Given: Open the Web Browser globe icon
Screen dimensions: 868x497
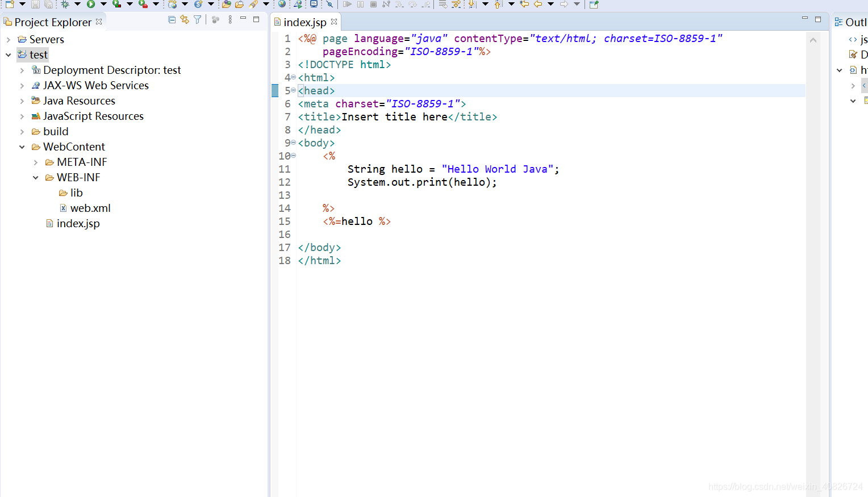Looking at the screenshot, I should pyautogui.click(x=282, y=4).
